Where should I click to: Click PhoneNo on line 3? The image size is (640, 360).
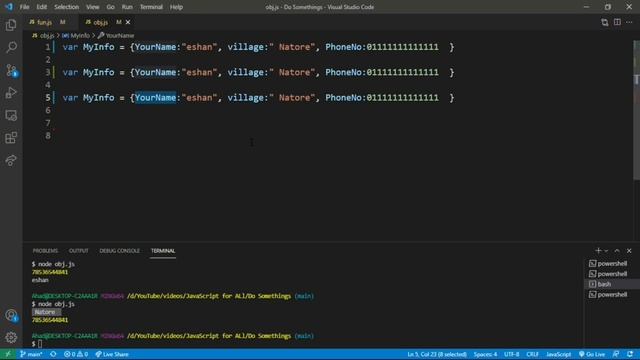click(344, 72)
